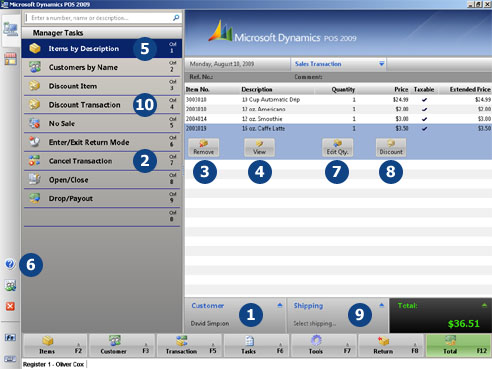The image size is (492, 369).
Task: Click the blue help question mark icon
Action: (10, 264)
